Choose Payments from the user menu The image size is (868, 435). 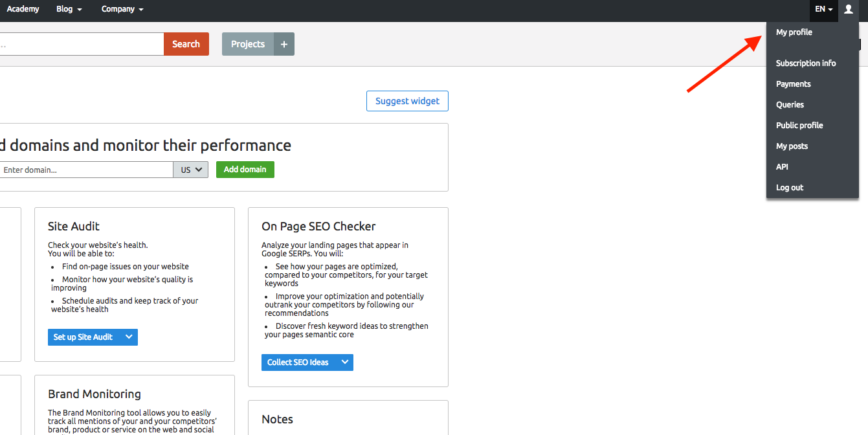[794, 84]
